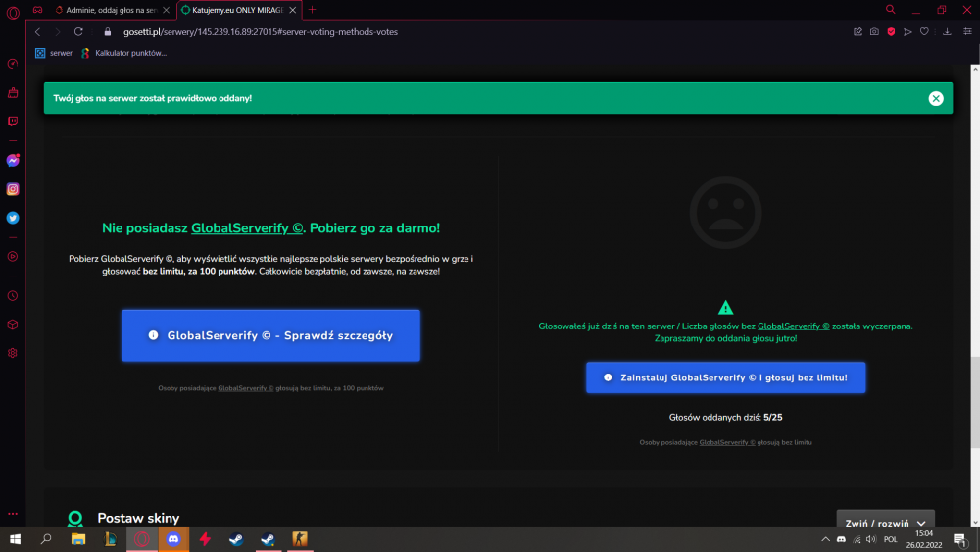Viewport: 980px width, 552px height.
Task: Click 'Postaw skiny' section heading
Action: 138,519
